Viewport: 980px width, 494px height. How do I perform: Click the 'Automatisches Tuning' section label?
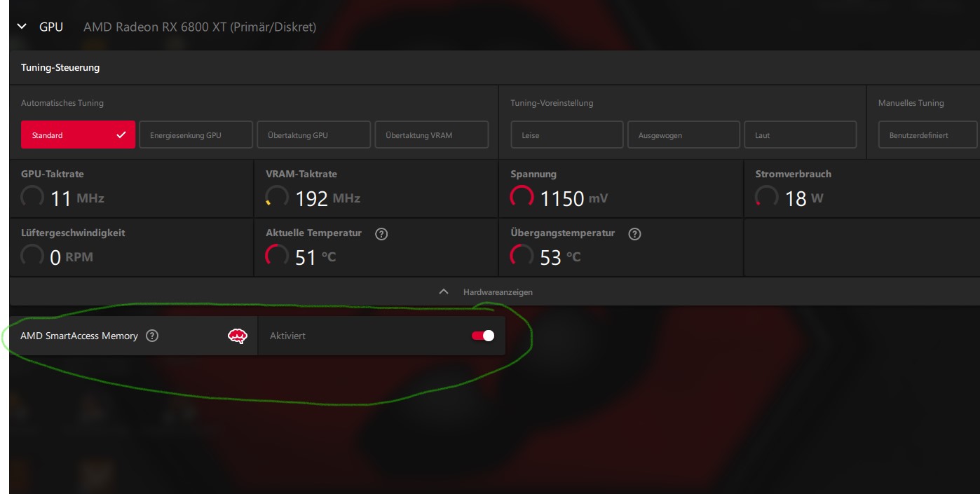tap(62, 103)
